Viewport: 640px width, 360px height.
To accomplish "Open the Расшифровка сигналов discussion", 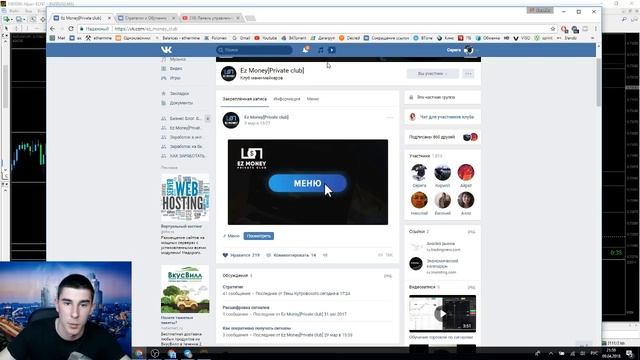I will coord(246,308).
